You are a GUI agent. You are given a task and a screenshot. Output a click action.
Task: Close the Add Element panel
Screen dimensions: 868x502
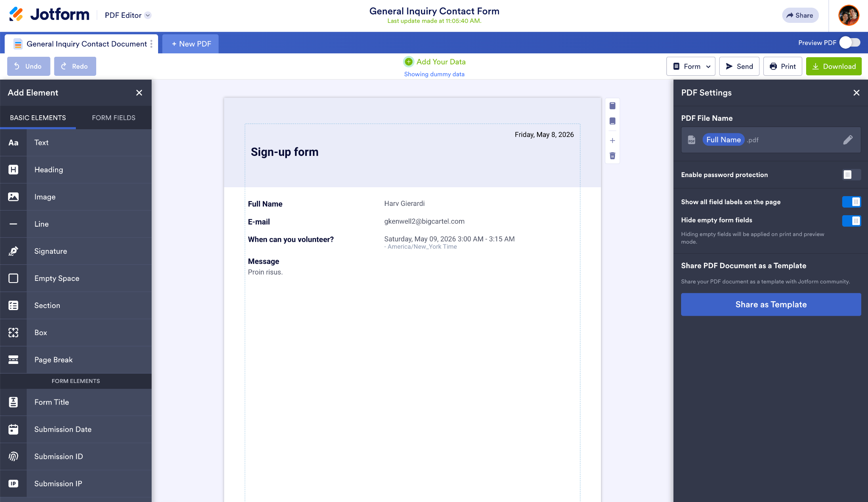[139, 93]
